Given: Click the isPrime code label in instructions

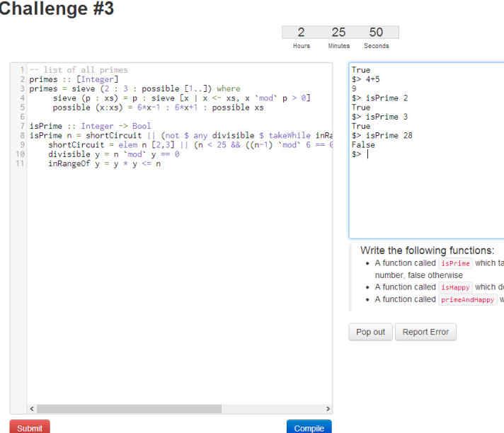Looking at the screenshot, I should click(x=455, y=263).
